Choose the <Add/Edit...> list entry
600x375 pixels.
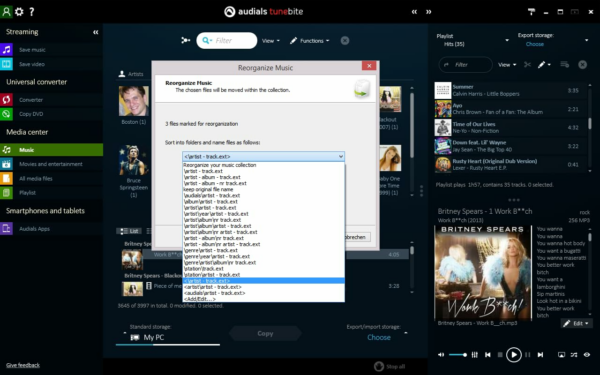click(200, 299)
